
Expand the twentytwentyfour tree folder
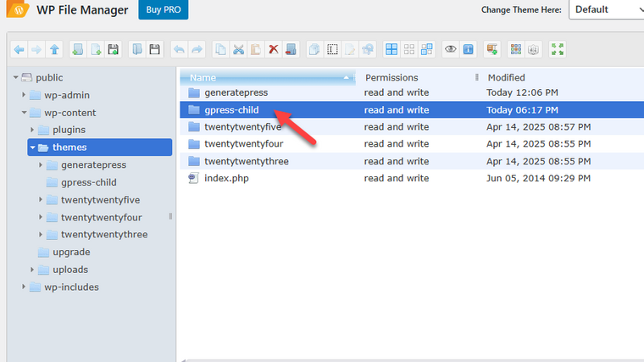(x=41, y=217)
